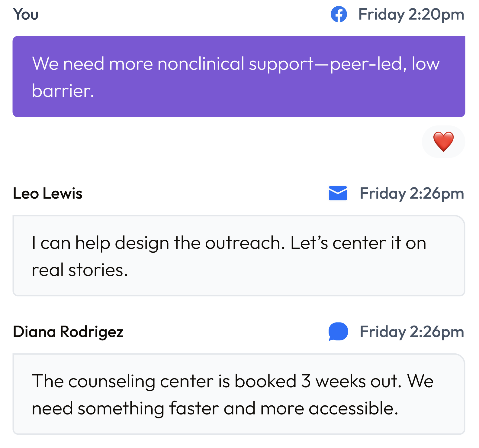This screenshot has height=448, width=479.
Task: Click 'need something faster' text line
Action: pos(215,408)
